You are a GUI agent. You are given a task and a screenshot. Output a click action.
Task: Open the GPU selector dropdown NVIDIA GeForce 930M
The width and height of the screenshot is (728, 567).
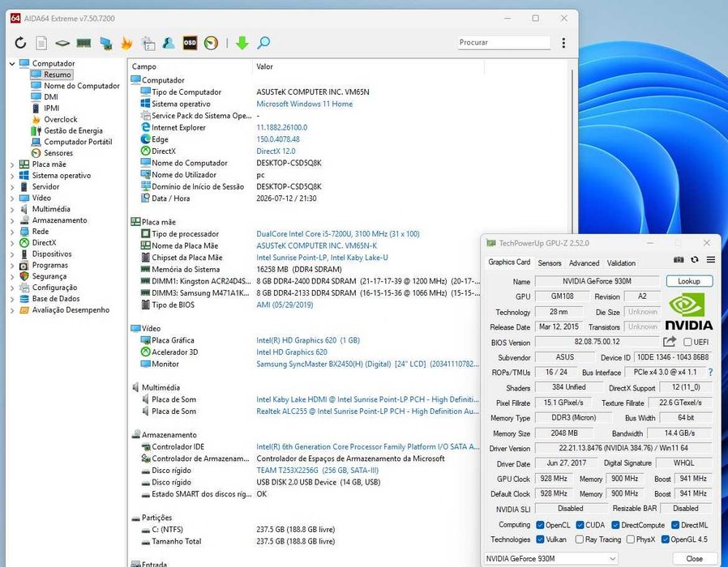click(x=550, y=559)
